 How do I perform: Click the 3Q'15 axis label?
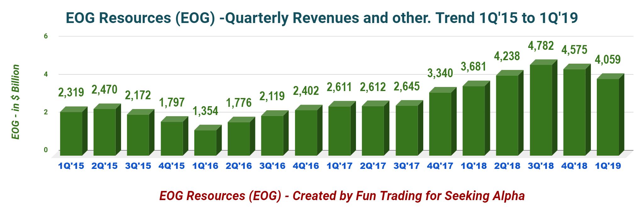(x=138, y=166)
